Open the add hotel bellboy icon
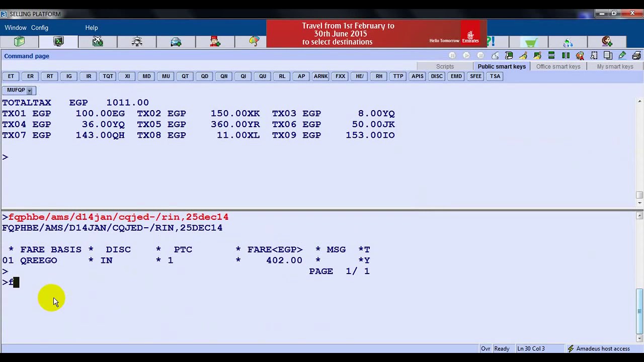644x362 pixels. (215, 42)
